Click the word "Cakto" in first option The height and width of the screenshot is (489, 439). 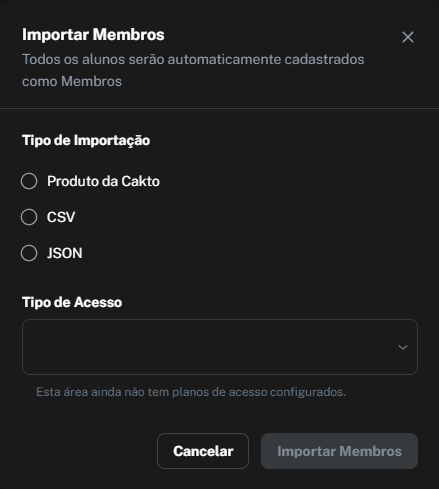coord(140,181)
